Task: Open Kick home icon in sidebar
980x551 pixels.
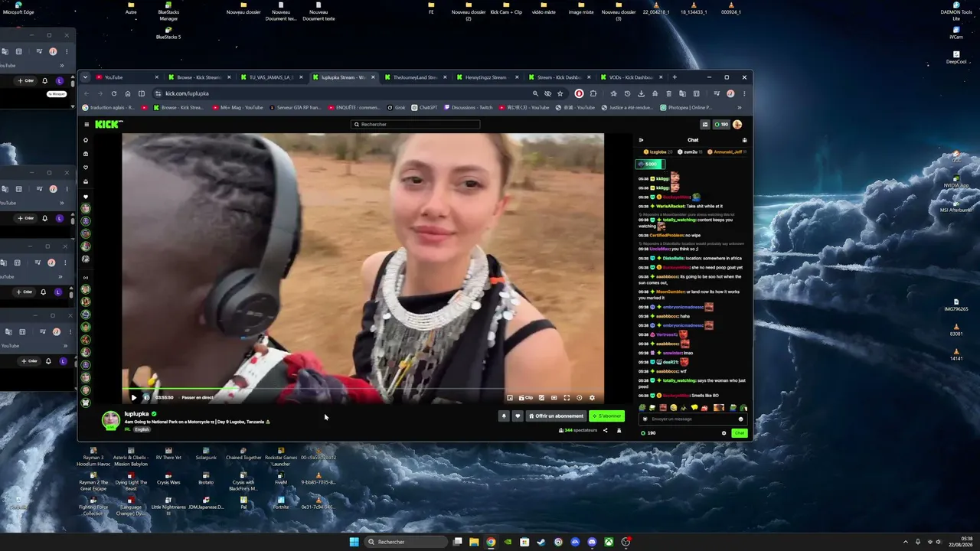Action: click(x=86, y=140)
